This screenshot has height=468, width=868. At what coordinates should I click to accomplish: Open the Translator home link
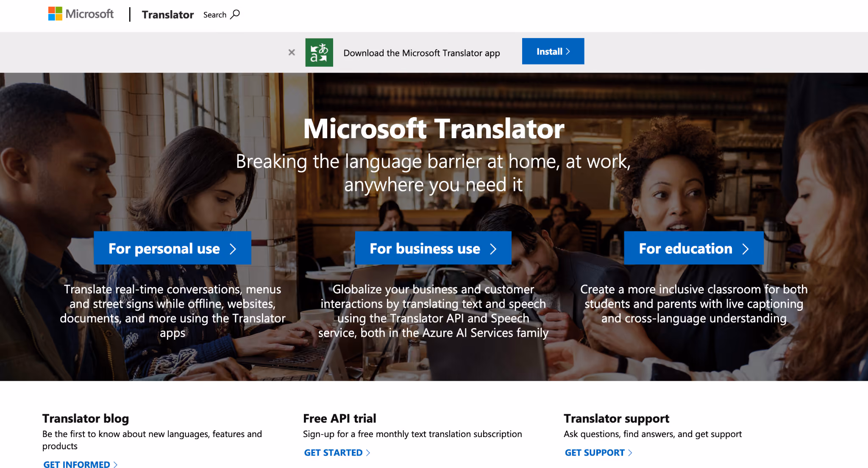click(x=167, y=15)
